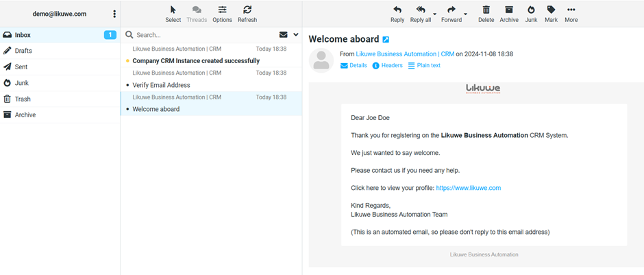
Task: Toggle the envelope mail filter
Action: [x=283, y=34]
